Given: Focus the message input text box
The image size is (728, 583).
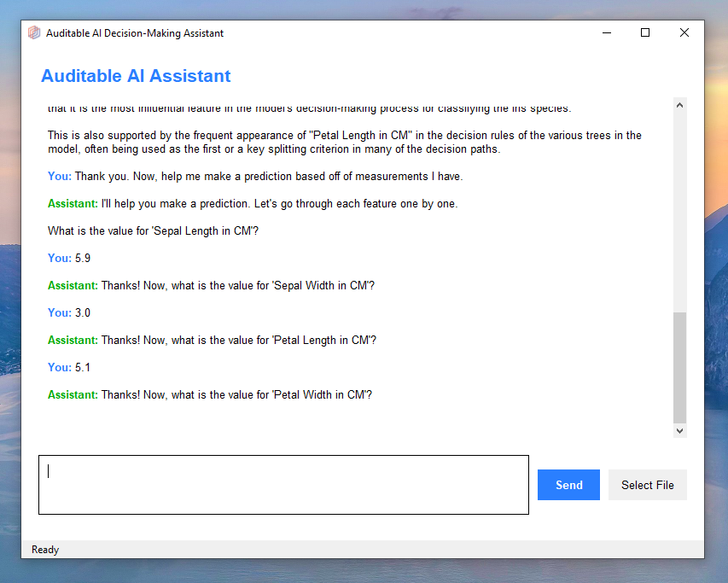Looking at the screenshot, I should coord(283,485).
